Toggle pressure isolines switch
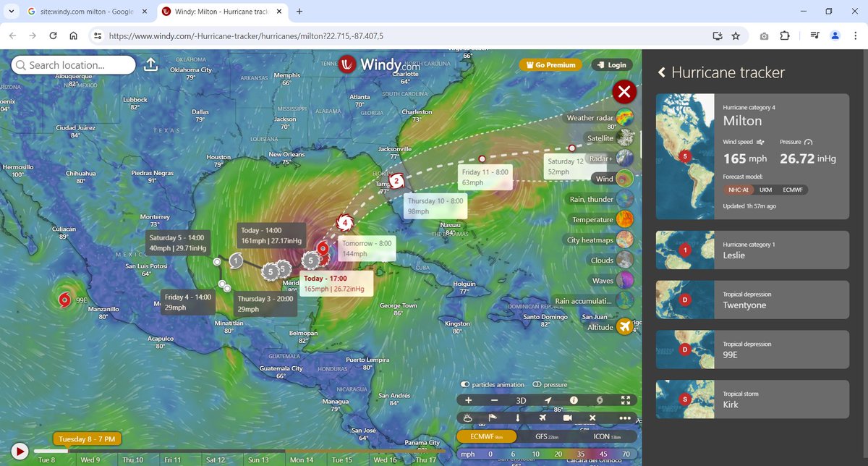This screenshot has width=868, height=466. (537, 384)
